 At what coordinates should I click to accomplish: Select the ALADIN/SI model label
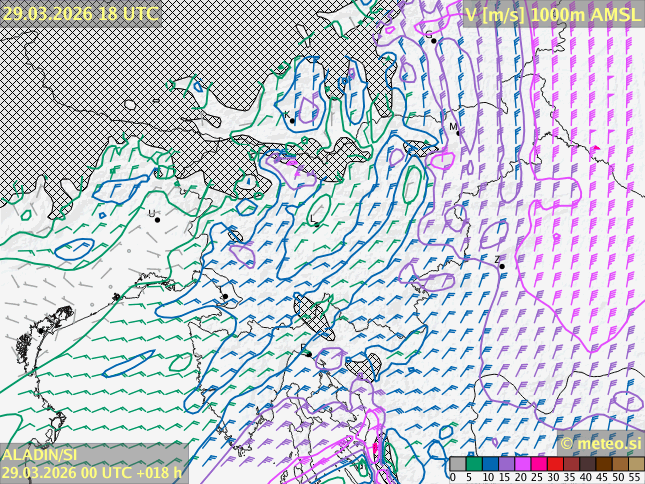[40, 455]
